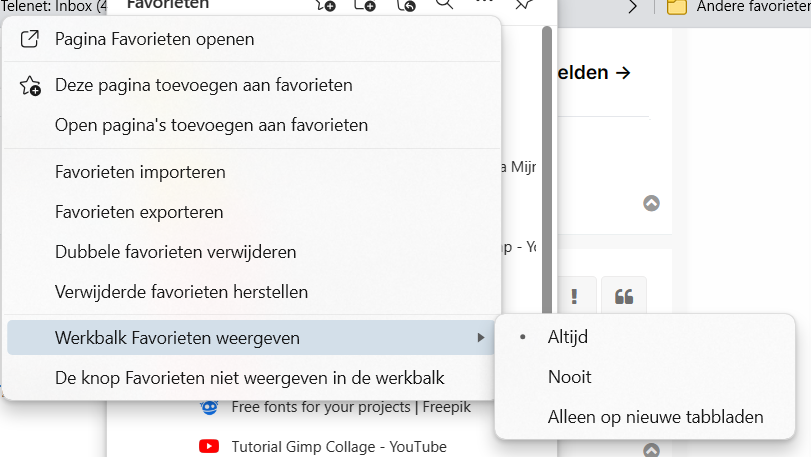Open the Free fonts Freepik favorite
The height and width of the screenshot is (457, 811).
click(x=351, y=407)
